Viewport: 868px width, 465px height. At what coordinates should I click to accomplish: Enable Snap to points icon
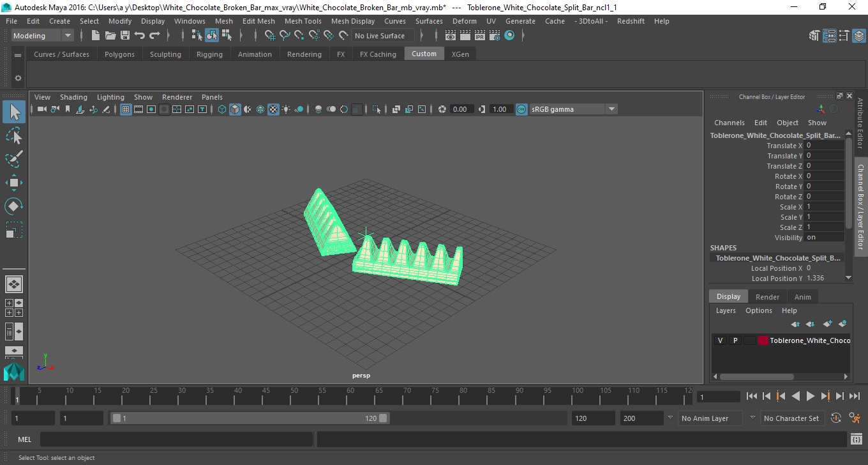pyautogui.click(x=299, y=36)
